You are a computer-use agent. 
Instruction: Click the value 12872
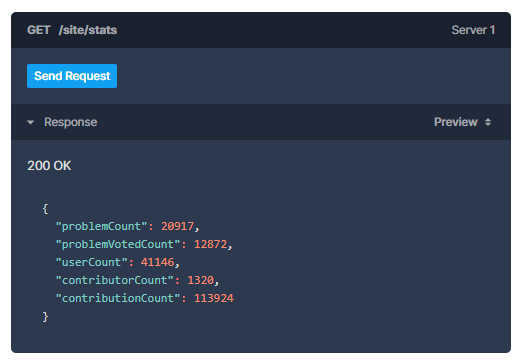pos(210,244)
